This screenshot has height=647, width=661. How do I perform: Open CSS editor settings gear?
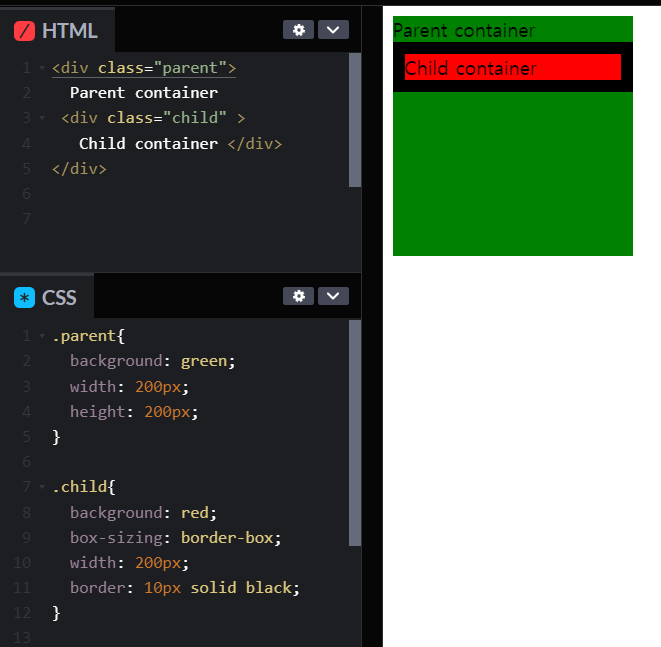pos(298,296)
